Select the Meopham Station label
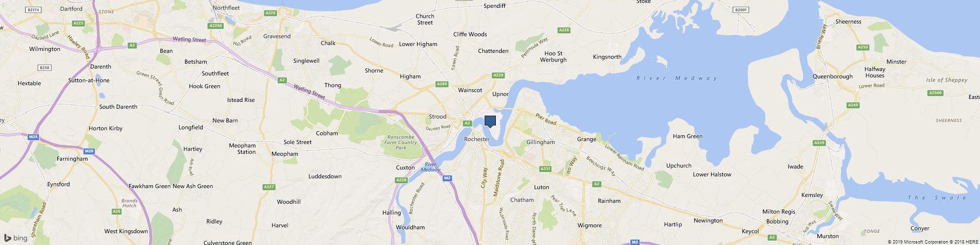Image resolution: width=980 pixels, height=245 pixels. pos(243,148)
